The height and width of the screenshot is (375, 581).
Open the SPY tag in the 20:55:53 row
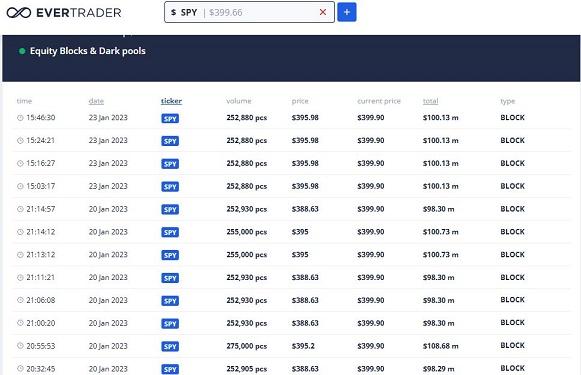point(170,347)
